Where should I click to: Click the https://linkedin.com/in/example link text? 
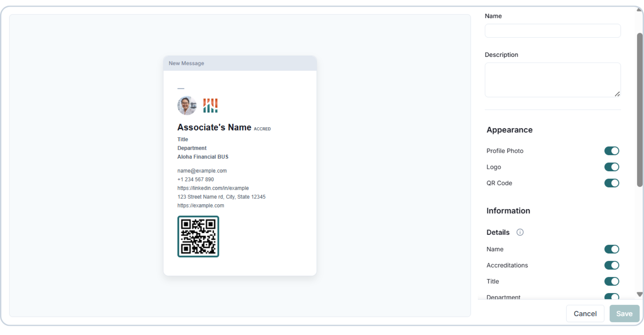click(213, 188)
